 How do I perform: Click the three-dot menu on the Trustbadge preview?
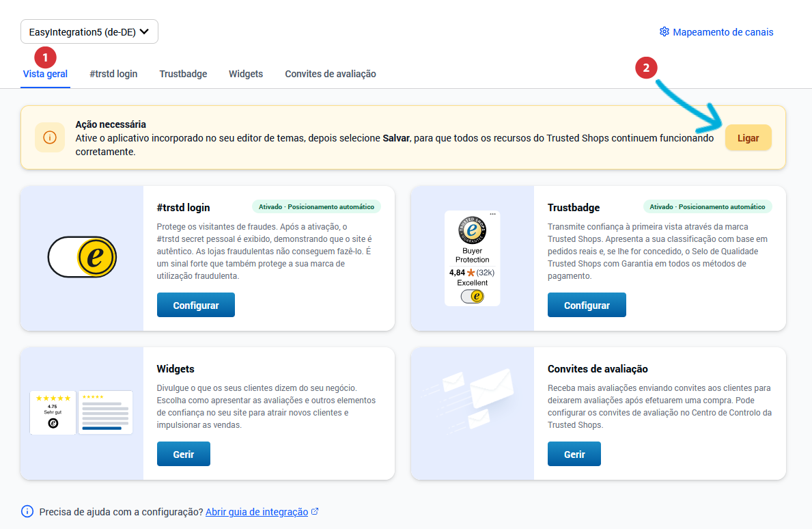coord(492,214)
